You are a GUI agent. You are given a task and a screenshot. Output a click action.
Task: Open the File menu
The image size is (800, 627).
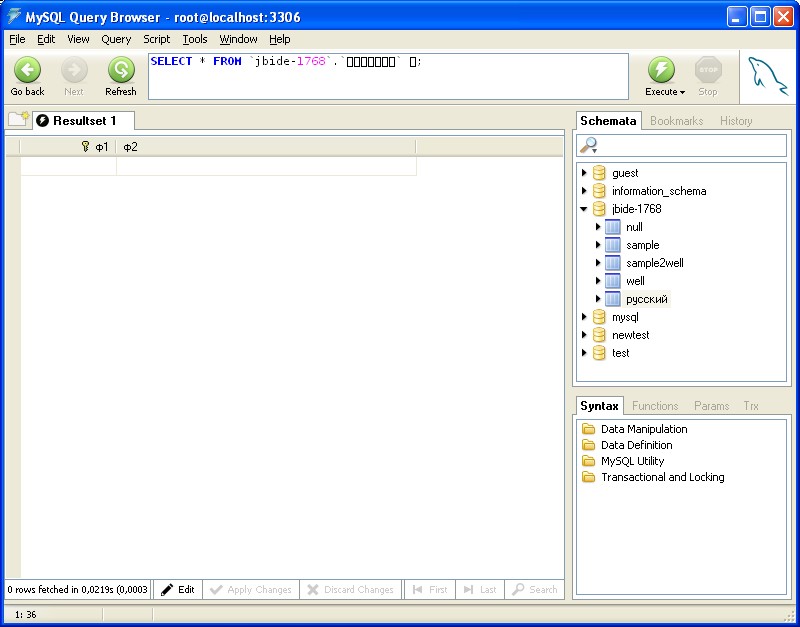pos(17,39)
